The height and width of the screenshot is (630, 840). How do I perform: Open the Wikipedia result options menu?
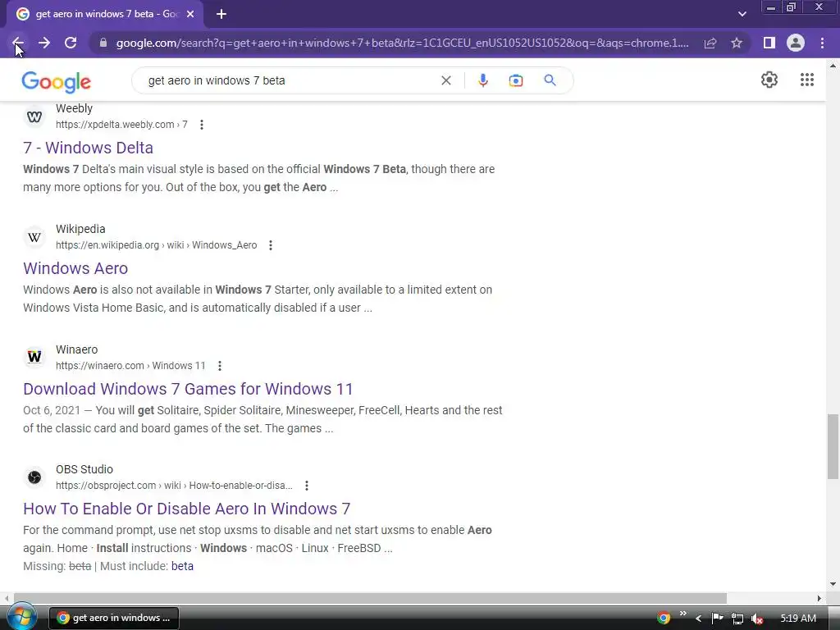point(271,244)
